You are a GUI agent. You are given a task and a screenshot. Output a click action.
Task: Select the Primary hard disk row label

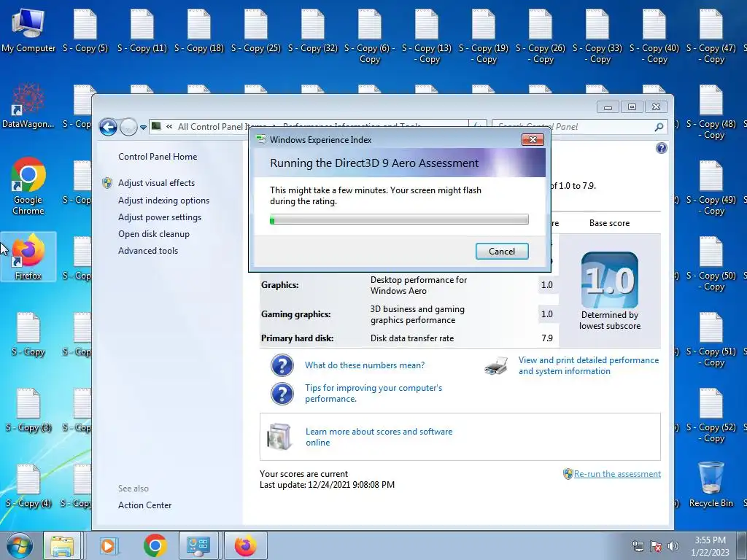(298, 338)
